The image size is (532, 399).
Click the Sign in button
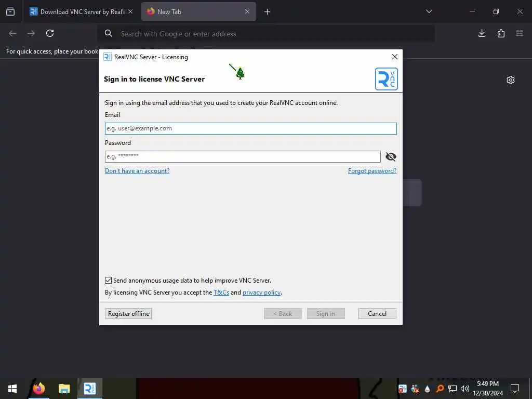pos(326,313)
